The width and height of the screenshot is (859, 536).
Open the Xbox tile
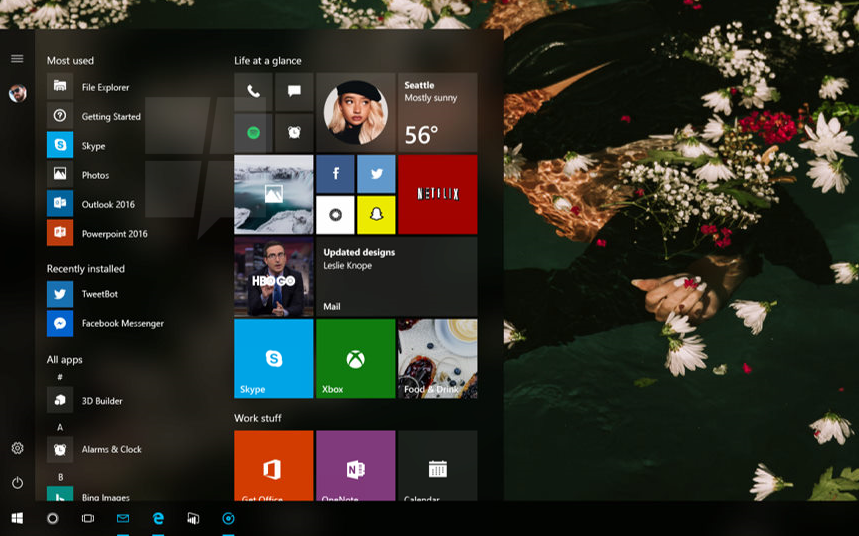pyautogui.click(x=355, y=358)
